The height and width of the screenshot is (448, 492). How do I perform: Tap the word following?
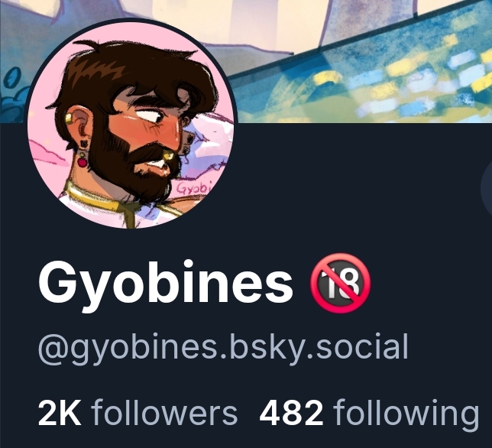(x=406, y=414)
